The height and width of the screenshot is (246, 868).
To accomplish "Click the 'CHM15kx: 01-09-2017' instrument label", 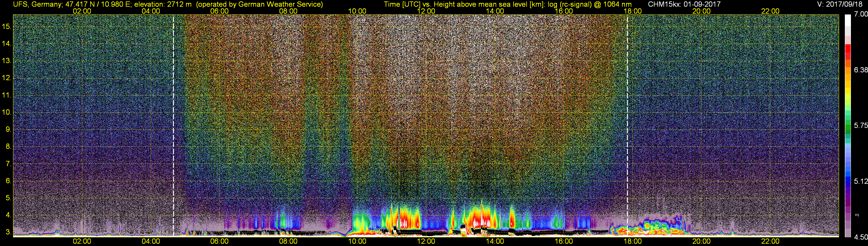I will tap(684, 4).
